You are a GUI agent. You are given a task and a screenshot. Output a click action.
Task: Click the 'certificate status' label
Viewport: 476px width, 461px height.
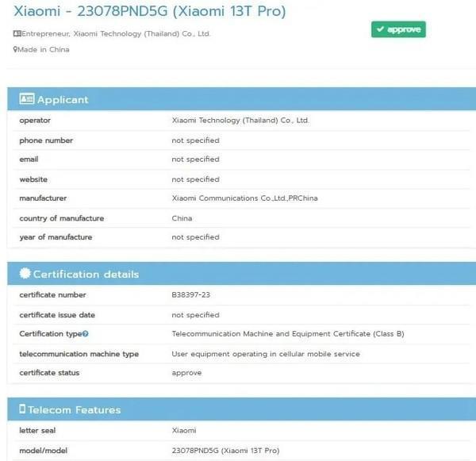(x=49, y=373)
